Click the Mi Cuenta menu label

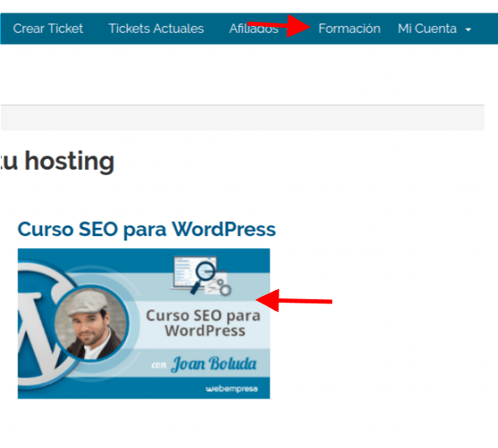click(427, 29)
